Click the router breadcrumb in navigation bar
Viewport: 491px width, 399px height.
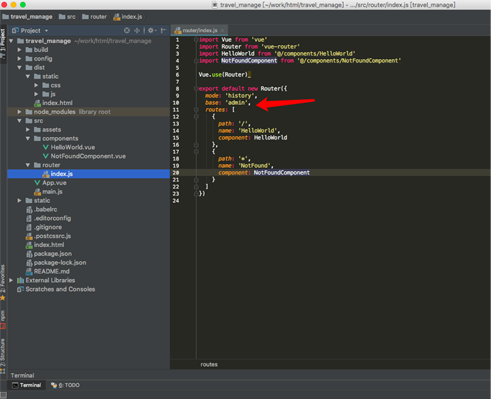point(94,17)
